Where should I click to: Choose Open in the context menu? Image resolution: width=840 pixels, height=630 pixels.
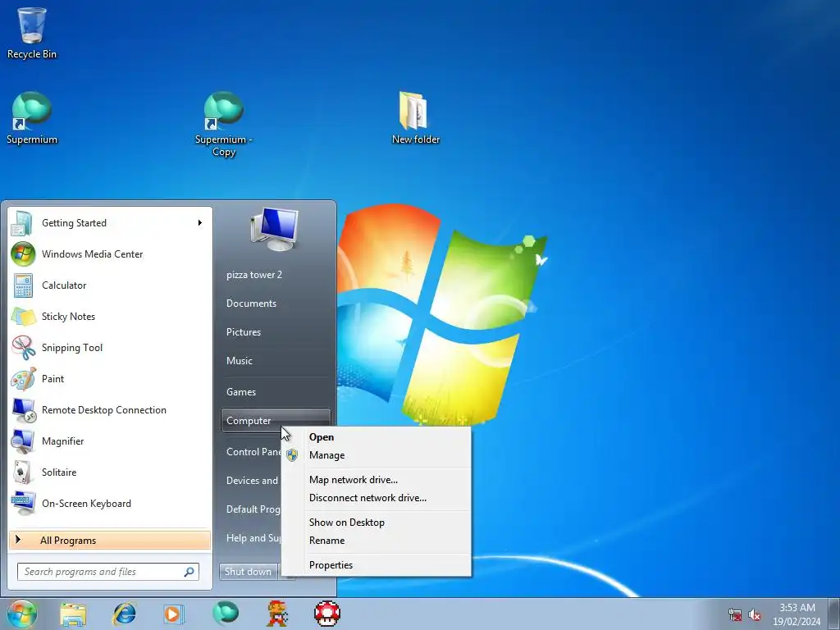click(376, 437)
